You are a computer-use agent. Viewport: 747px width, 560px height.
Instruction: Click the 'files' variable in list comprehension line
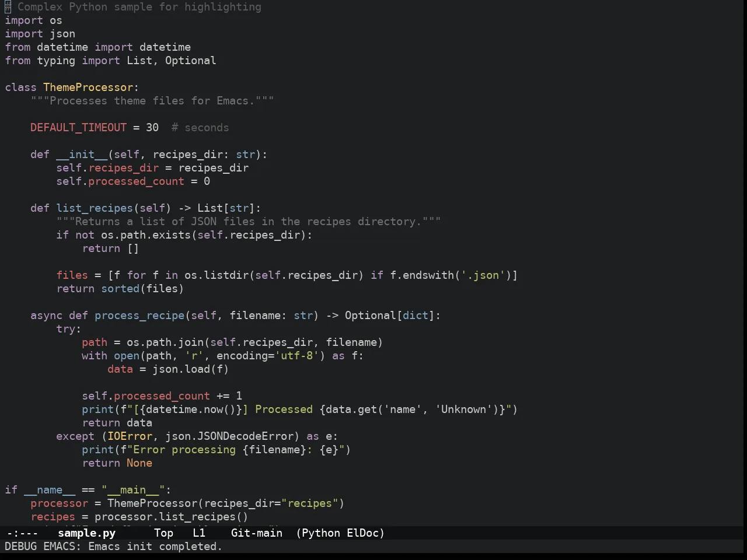pos(72,275)
